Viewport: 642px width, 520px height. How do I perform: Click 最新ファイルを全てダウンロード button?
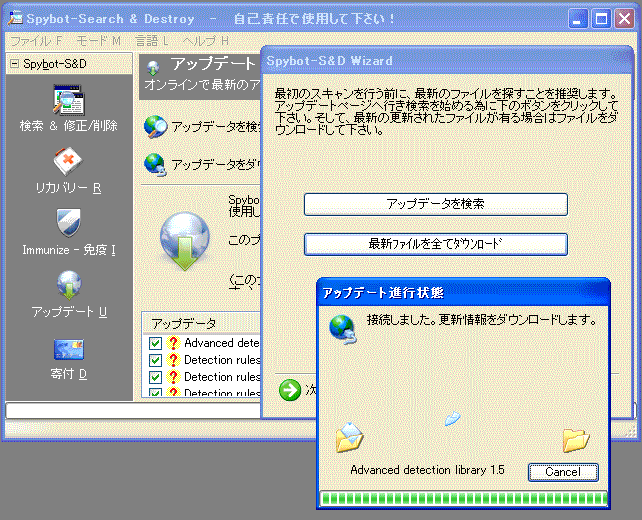pyautogui.click(x=436, y=244)
